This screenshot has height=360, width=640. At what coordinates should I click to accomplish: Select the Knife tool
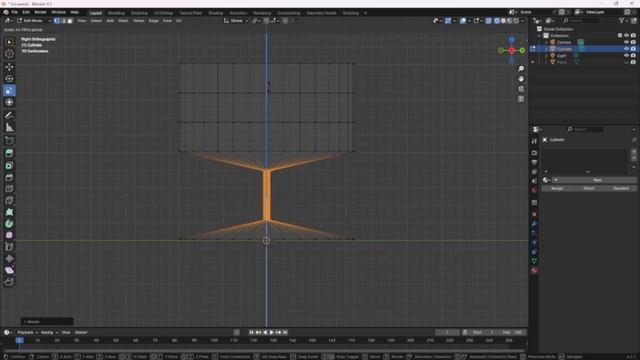9,200
